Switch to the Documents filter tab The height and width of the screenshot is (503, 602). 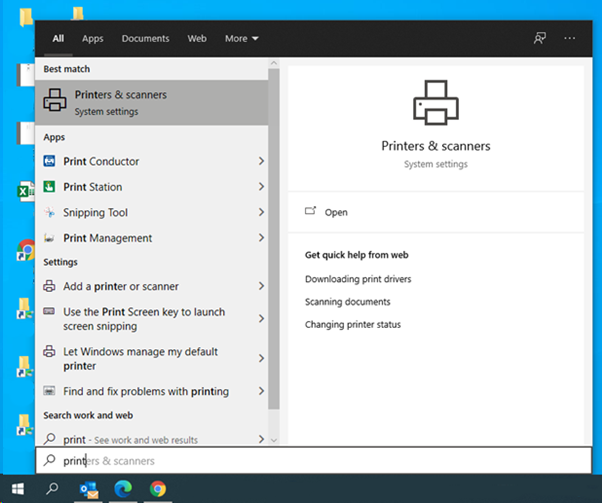[146, 38]
